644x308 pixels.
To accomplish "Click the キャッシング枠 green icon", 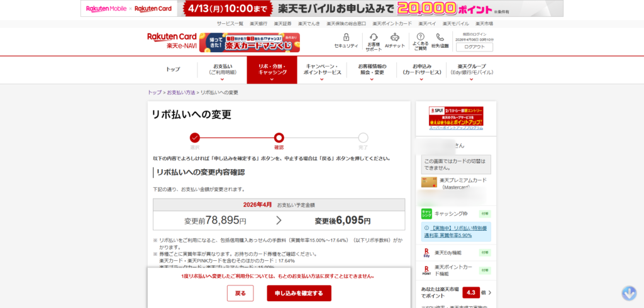I will pyautogui.click(x=427, y=213).
